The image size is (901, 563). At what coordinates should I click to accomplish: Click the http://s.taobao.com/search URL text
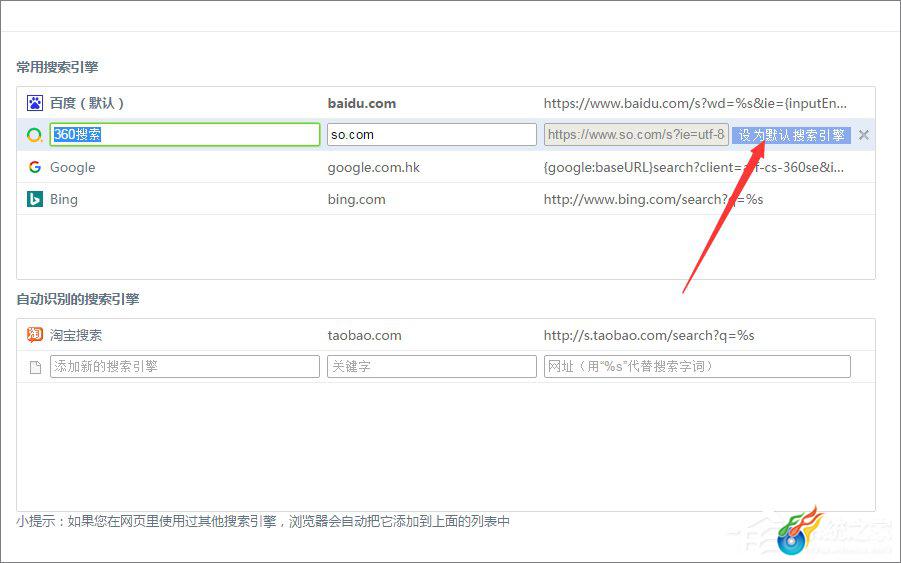point(649,335)
